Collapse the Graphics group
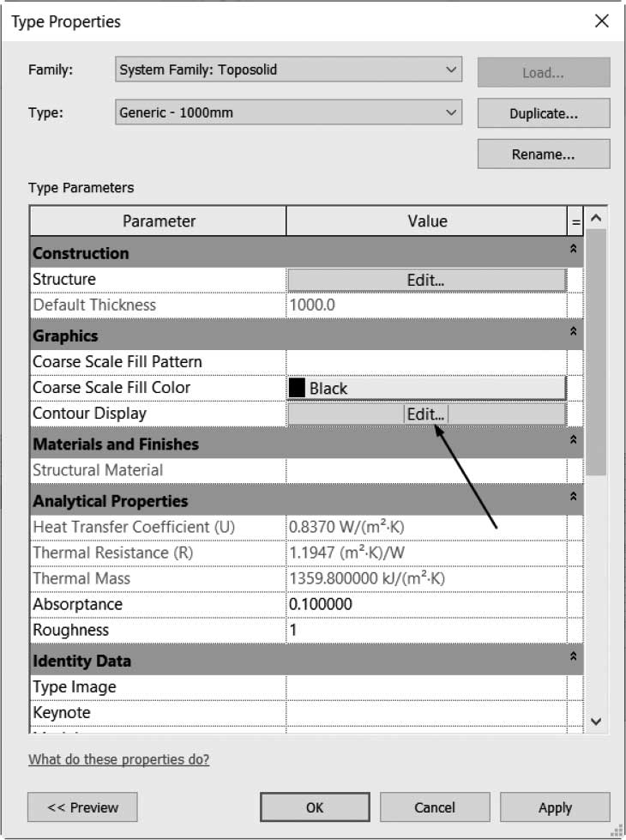Image resolution: width=626 pixels, height=840 pixels. point(574,331)
